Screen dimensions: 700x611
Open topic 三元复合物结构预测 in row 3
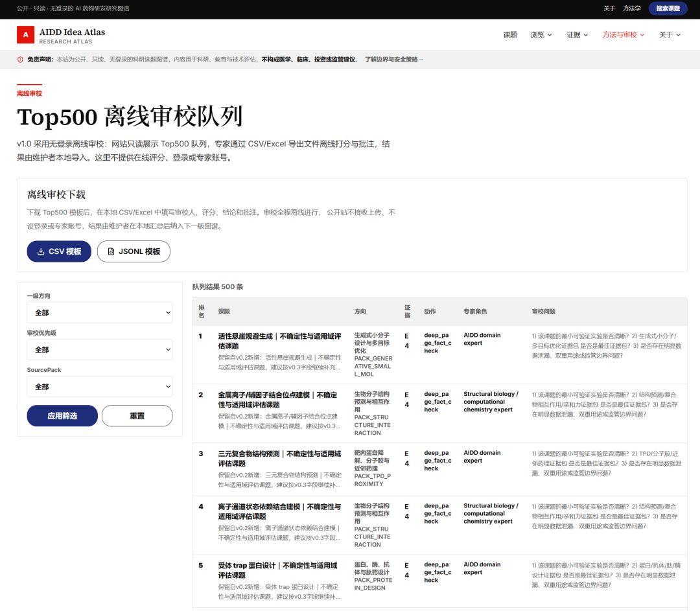click(279, 459)
